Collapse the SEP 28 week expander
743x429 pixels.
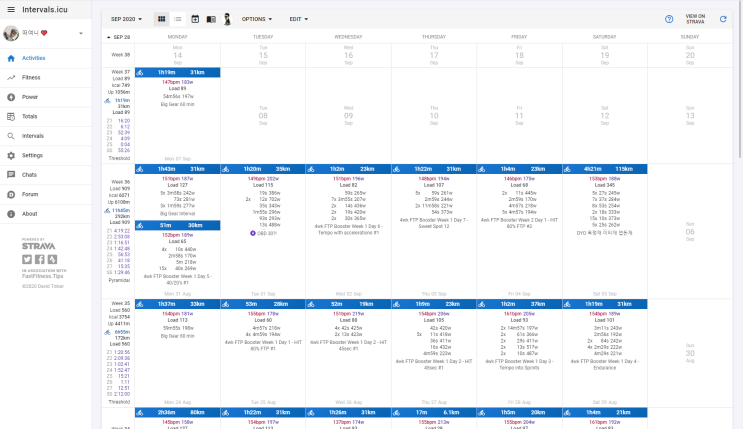point(108,36)
